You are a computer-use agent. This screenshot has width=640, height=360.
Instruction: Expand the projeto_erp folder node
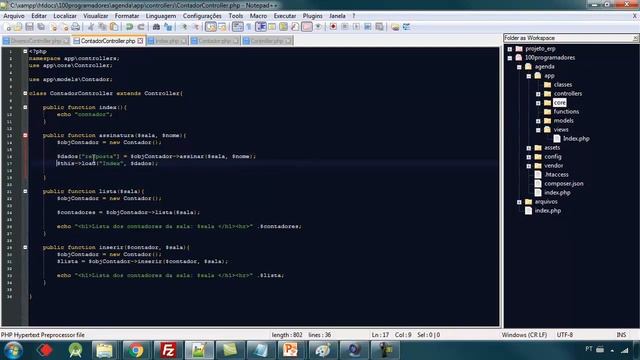pos(510,49)
